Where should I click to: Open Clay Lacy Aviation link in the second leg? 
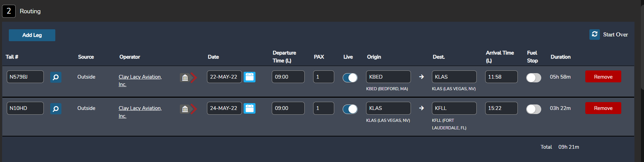(140, 108)
